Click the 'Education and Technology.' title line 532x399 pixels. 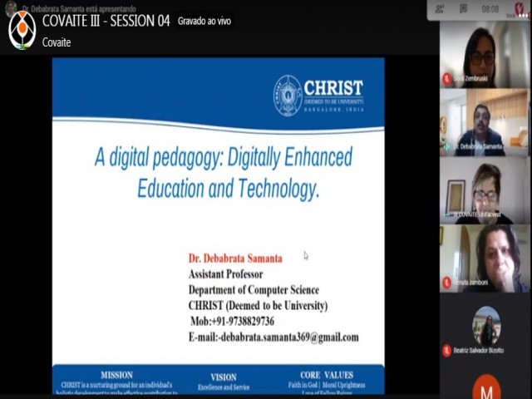[x=229, y=189]
